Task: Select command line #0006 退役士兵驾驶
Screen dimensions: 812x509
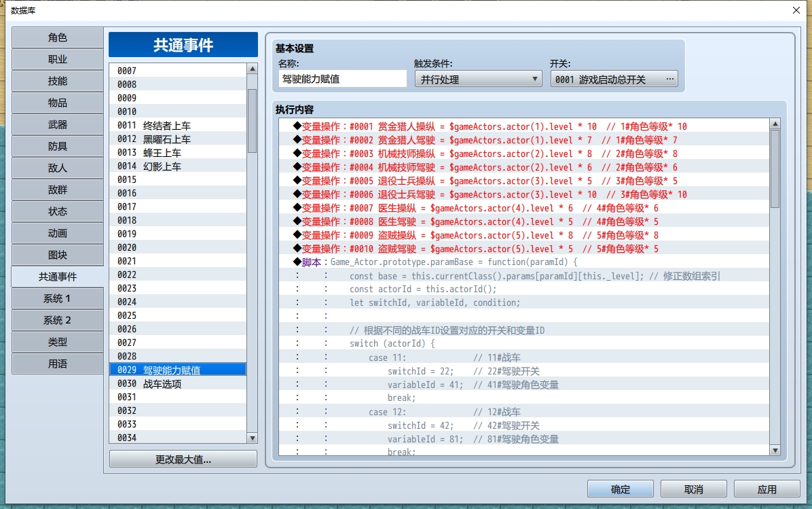Action: tap(524, 194)
